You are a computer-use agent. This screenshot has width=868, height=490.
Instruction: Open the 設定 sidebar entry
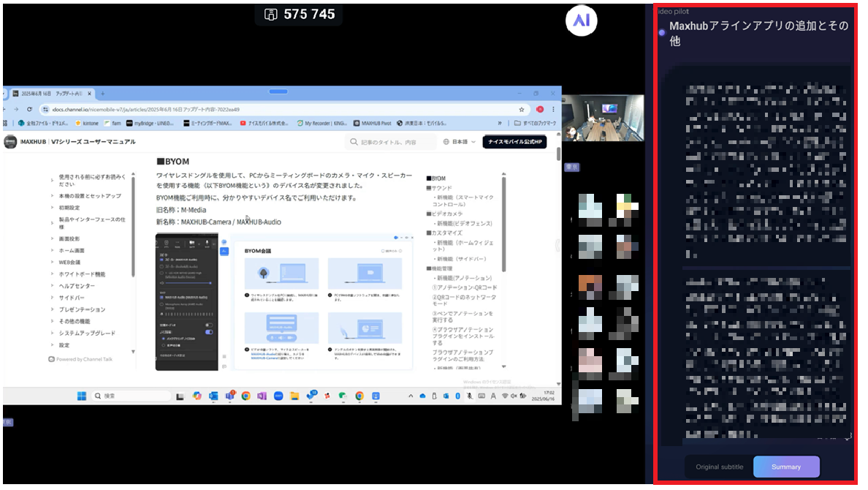pos(64,344)
